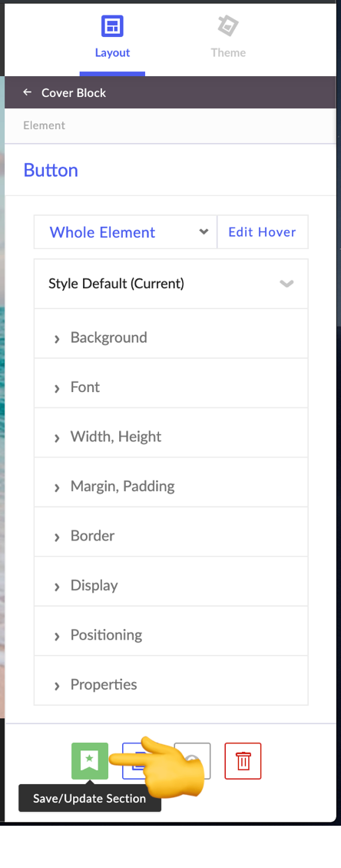Open the Whole Element dropdown
This screenshot has width=341, height=868.
tap(125, 232)
